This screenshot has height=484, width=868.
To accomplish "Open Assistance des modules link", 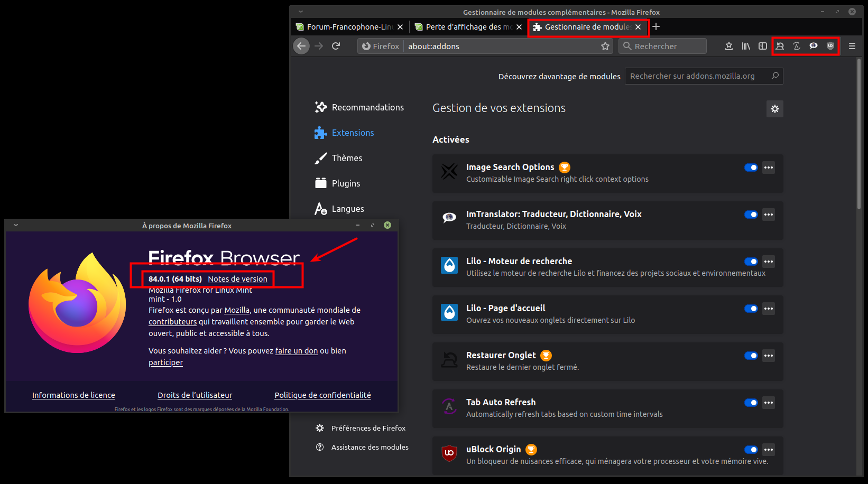I will (x=362, y=447).
